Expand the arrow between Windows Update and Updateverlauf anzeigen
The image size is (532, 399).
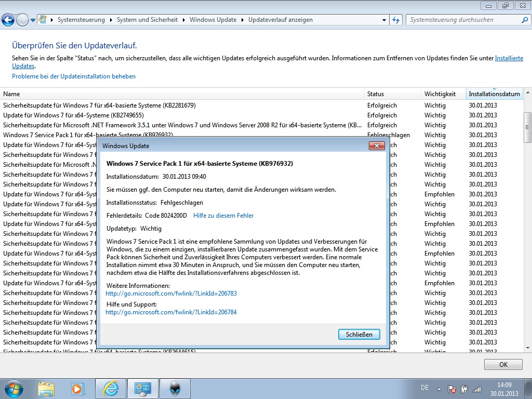coord(243,20)
